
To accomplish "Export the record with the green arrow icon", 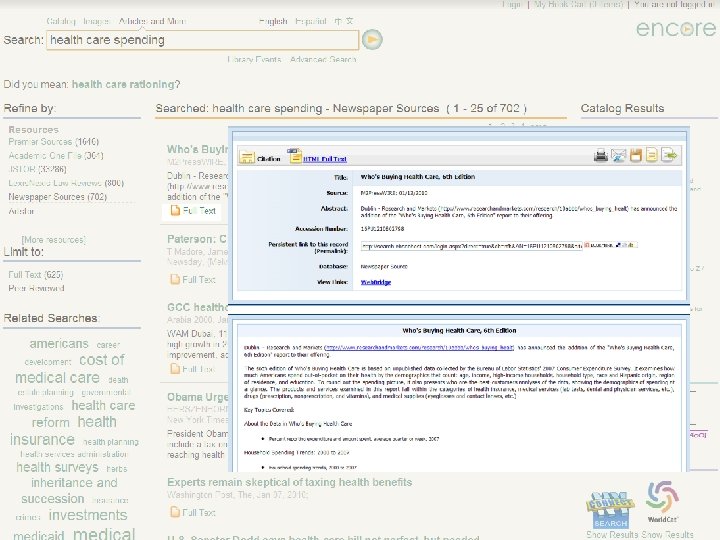I will [x=669, y=155].
